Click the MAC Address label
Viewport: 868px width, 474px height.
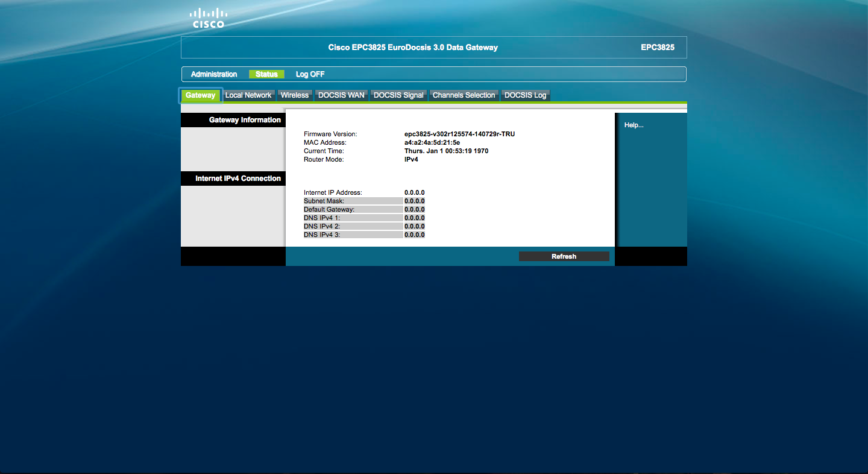[325, 142]
